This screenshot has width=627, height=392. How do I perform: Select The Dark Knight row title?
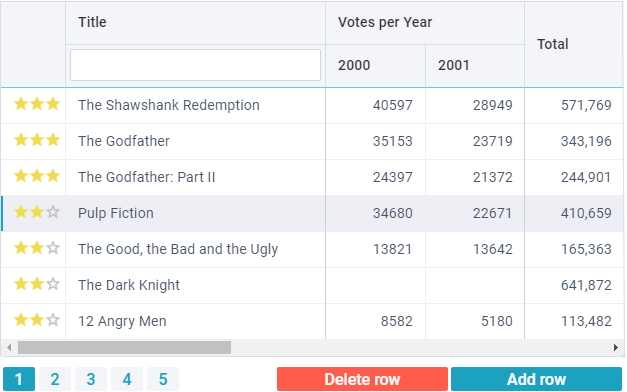click(x=129, y=285)
